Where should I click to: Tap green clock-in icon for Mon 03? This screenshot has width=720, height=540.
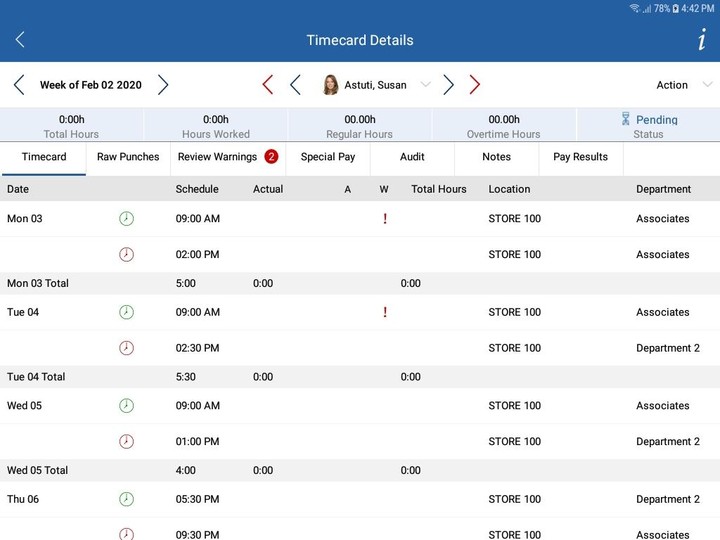[126, 218]
